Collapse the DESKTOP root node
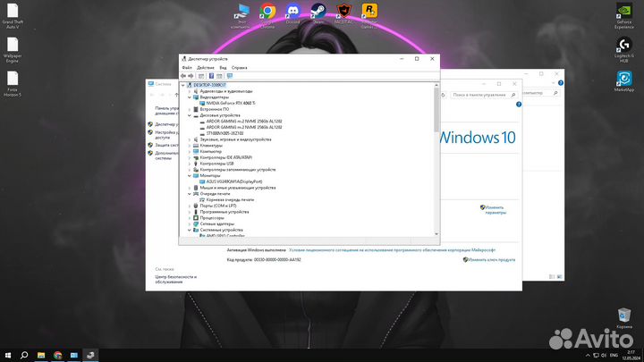This screenshot has width=644, height=362. point(183,85)
